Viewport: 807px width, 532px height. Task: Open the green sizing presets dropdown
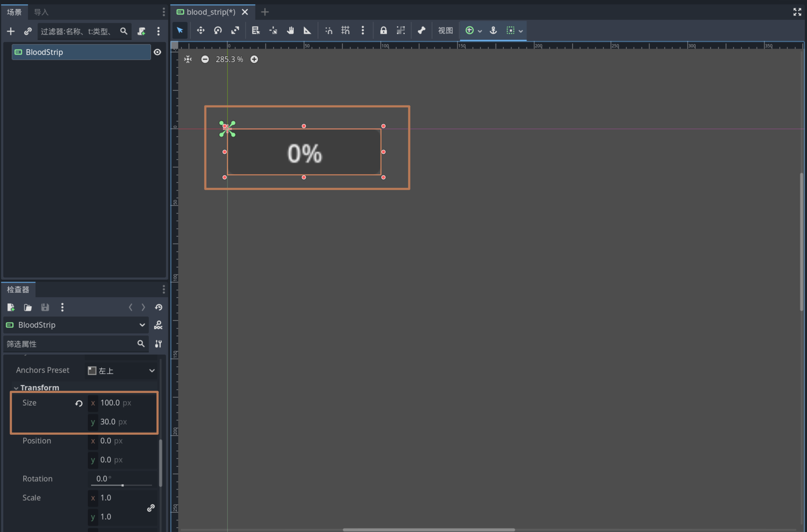(x=473, y=31)
